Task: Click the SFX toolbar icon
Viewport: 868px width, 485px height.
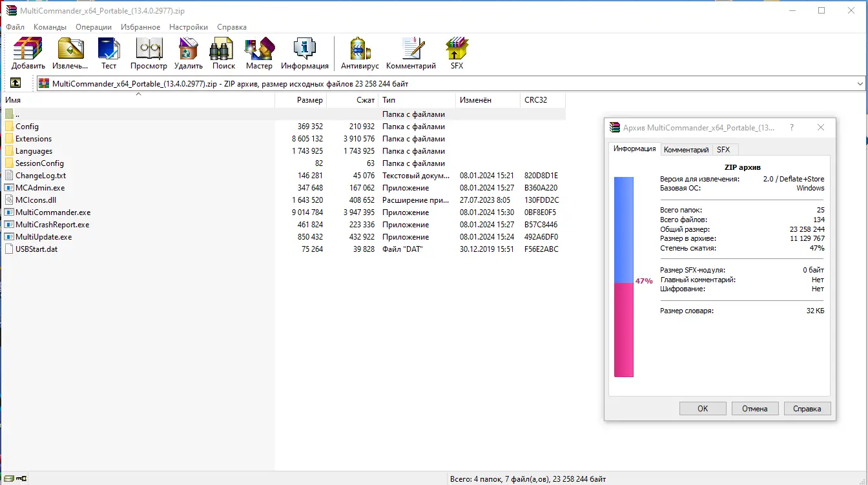Action: tap(457, 48)
